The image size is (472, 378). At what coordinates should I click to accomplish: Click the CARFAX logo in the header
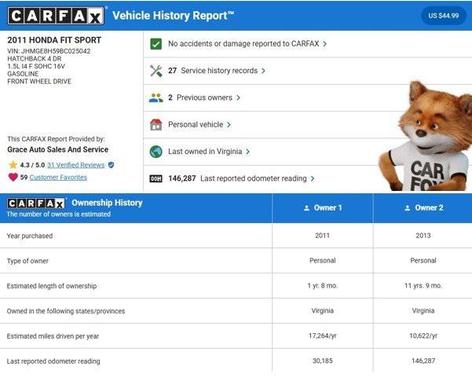tap(56, 16)
